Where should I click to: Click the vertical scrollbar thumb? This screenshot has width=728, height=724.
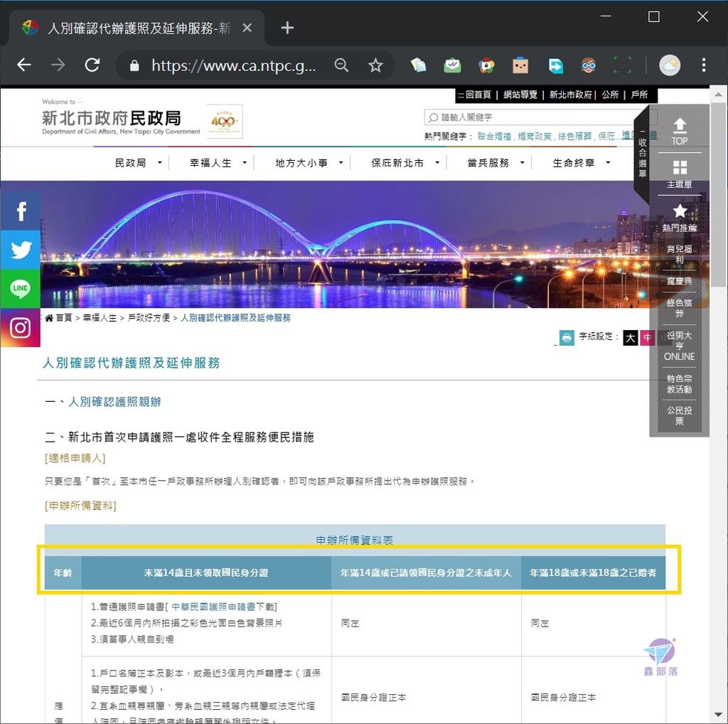point(718,195)
